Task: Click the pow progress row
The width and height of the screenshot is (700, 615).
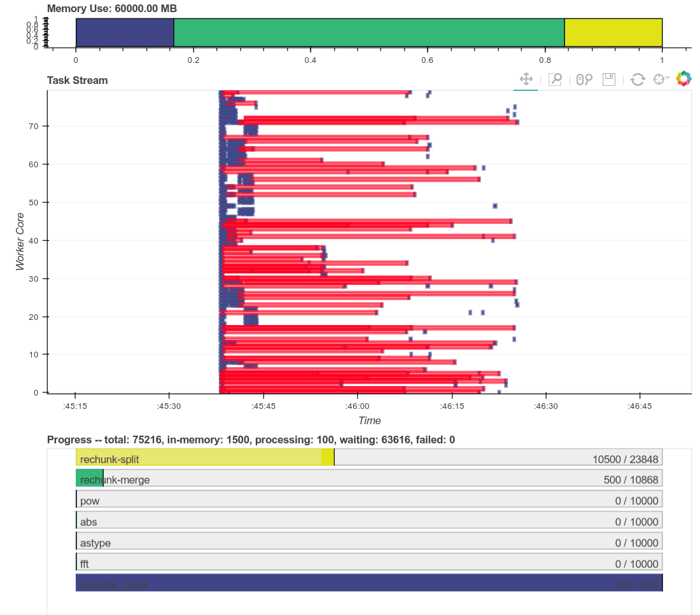Action: (369, 499)
